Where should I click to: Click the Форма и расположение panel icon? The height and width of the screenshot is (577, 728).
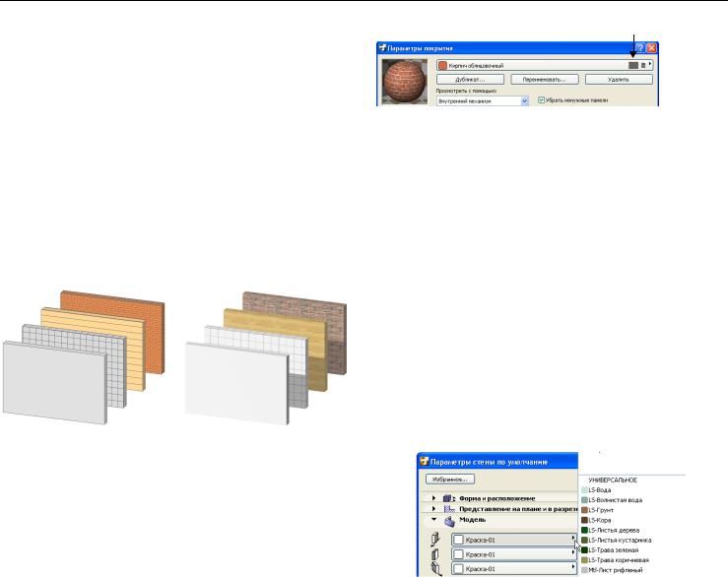(x=449, y=498)
